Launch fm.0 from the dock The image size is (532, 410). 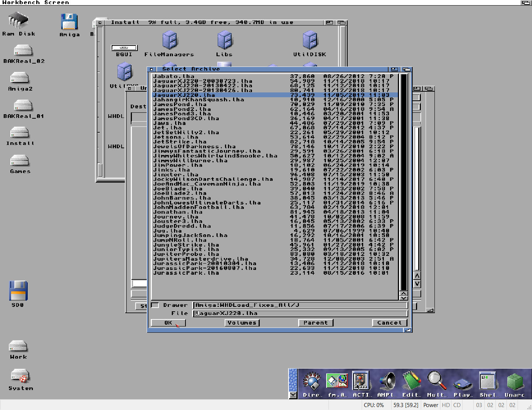tap(337, 381)
